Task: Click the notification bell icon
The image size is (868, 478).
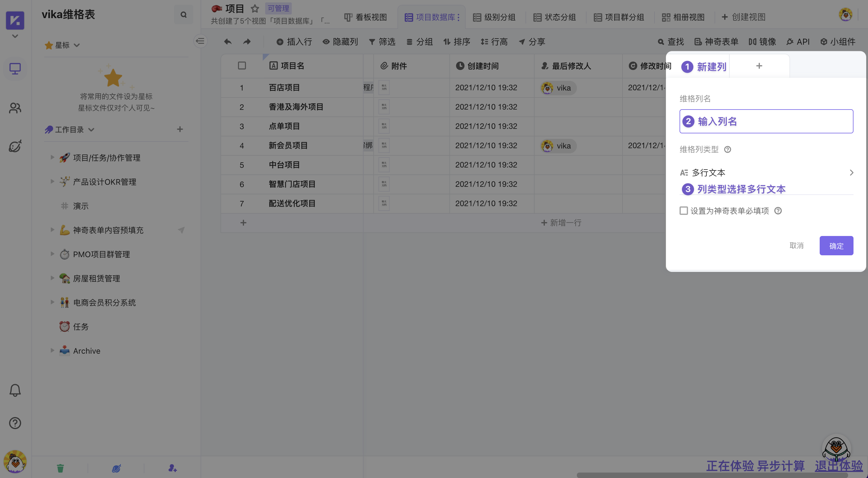Action: point(15,390)
